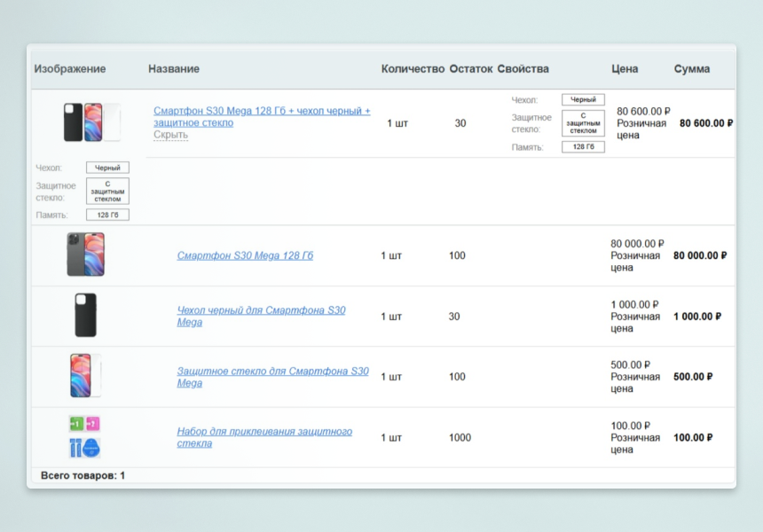This screenshot has width=763, height=532.
Task: Select Черный case option in the Свойства column
Action: (583, 100)
